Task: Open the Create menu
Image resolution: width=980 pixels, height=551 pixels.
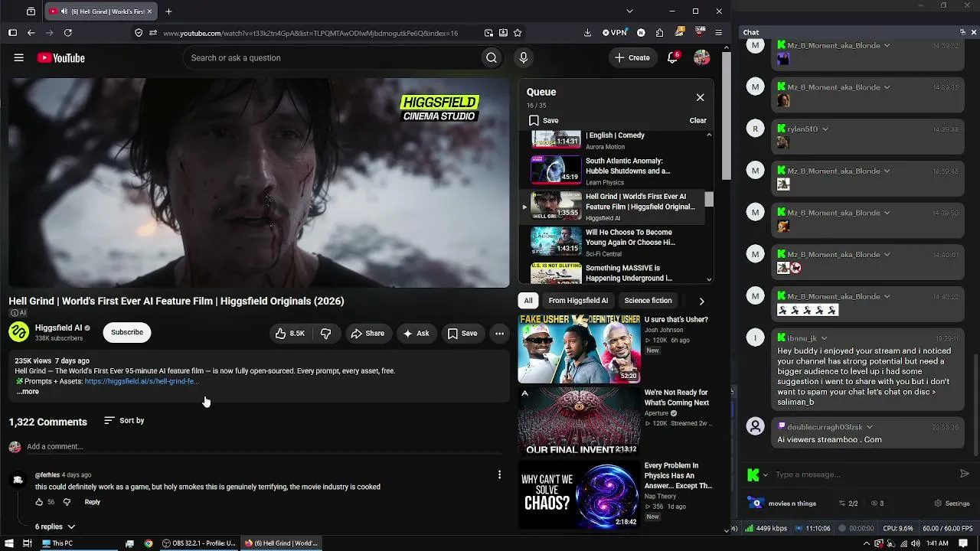Action: point(633,57)
